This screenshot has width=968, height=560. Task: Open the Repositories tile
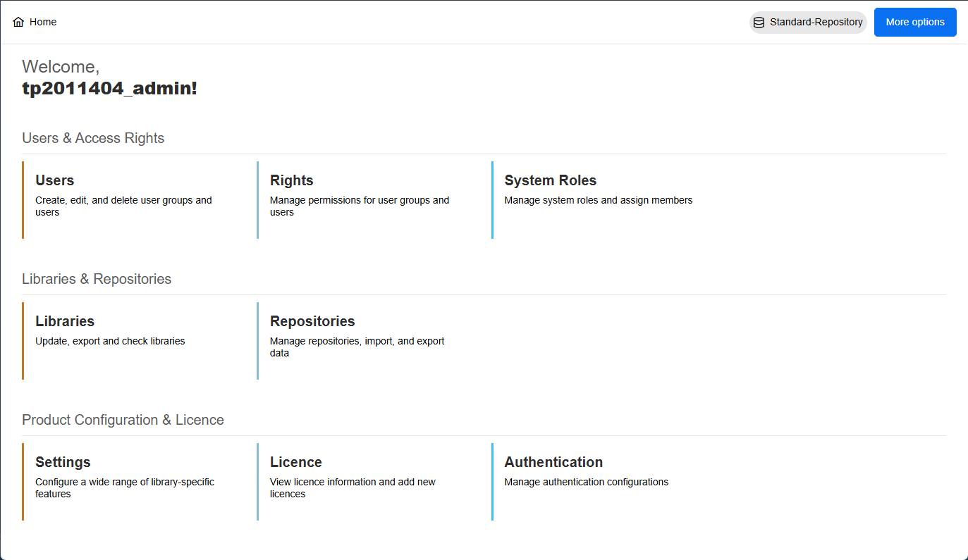click(312, 321)
